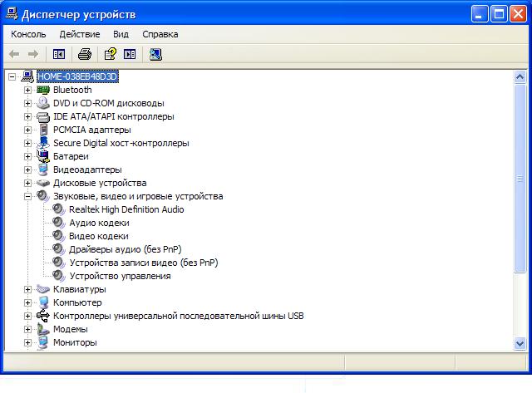Select Аудио кодеки item
This screenshot has height=393, width=532.
[99, 223]
